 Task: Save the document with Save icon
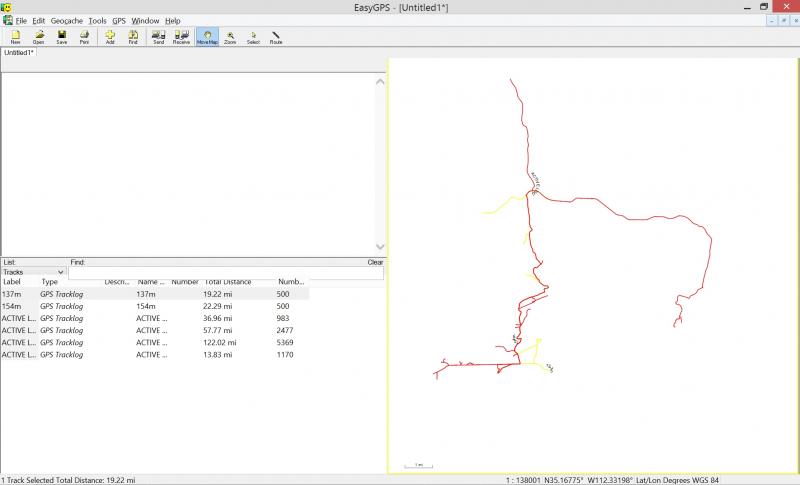[x=62, y=37]
